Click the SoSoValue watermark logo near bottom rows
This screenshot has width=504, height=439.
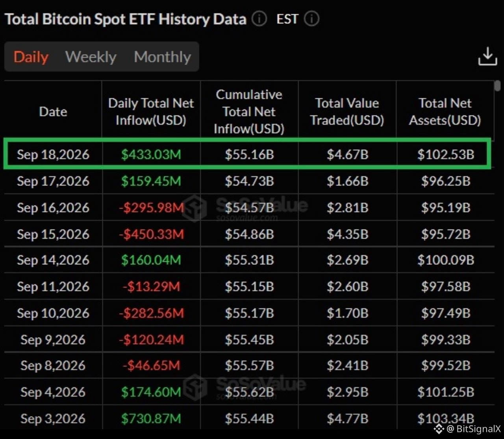tap(196, 387)
